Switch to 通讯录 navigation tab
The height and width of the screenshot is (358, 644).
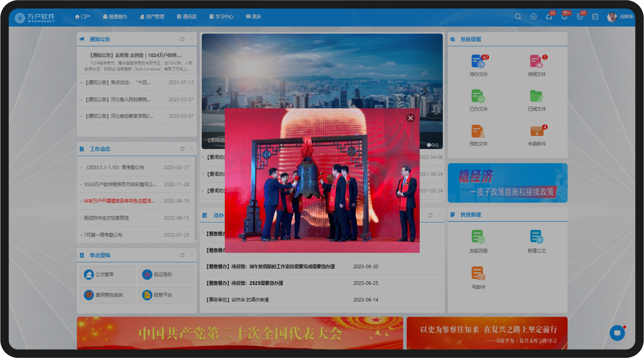[186, 16]
